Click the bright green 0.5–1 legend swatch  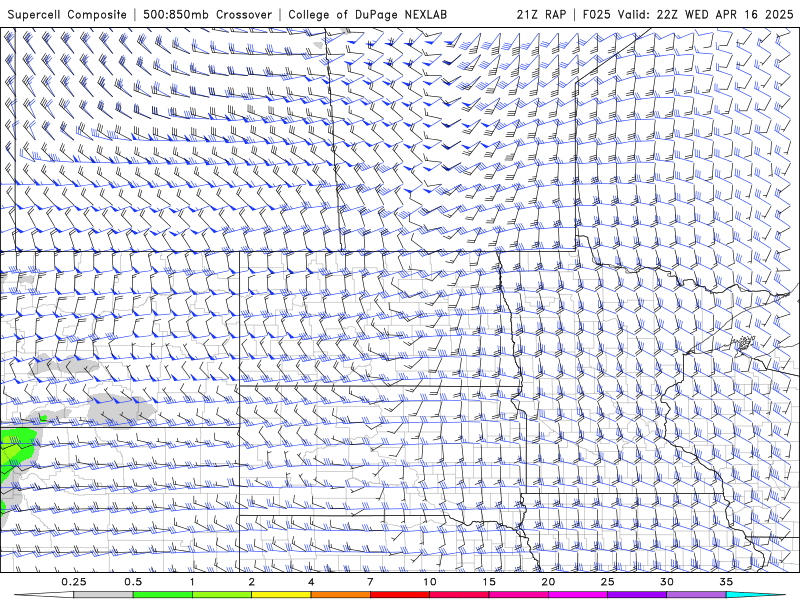(163, 595)
